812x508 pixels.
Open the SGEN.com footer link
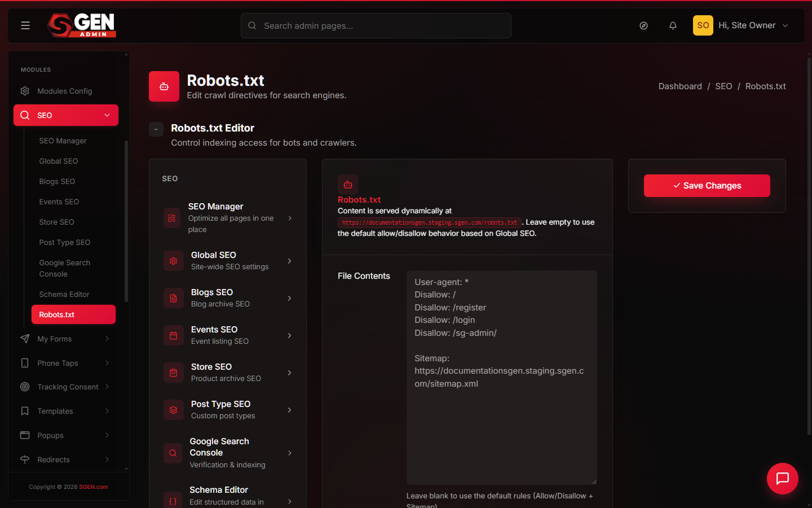[93, 487]
